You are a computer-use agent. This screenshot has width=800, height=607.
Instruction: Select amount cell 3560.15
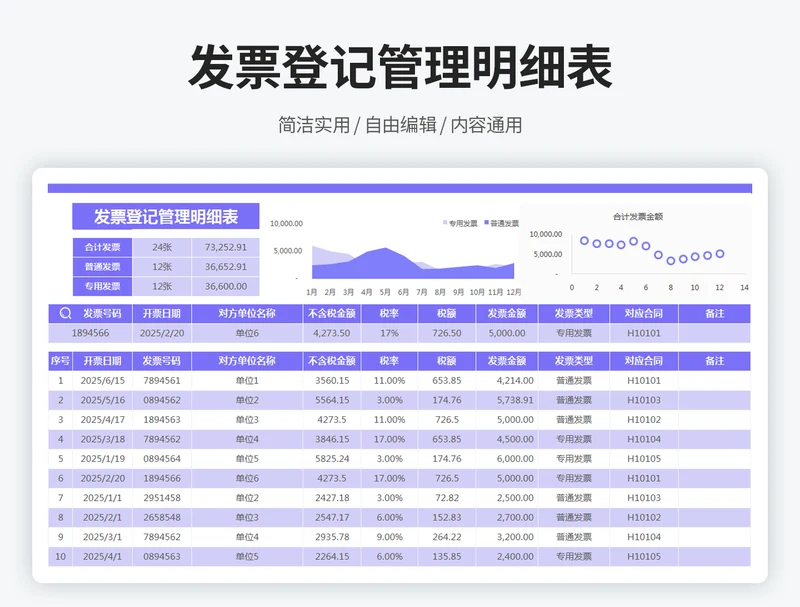332,381
